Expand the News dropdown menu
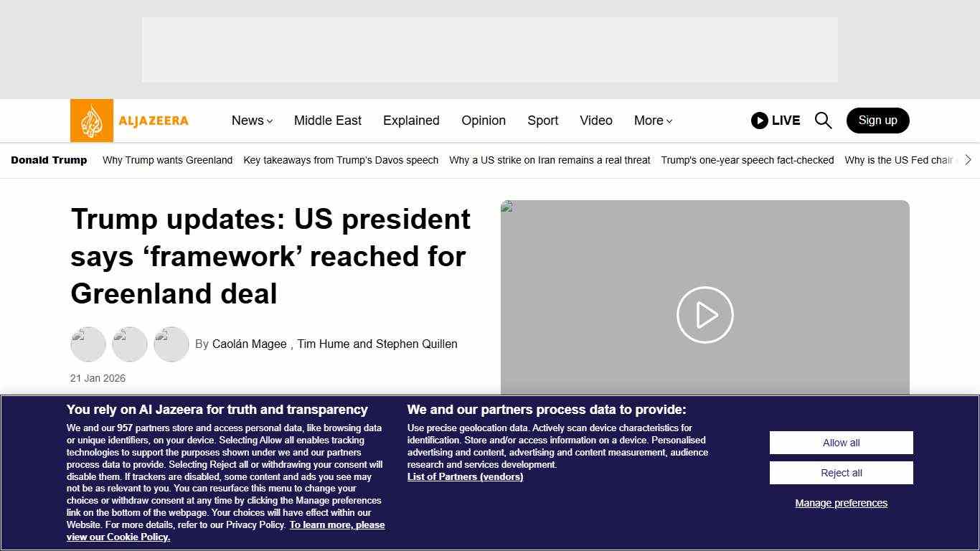Screen dimensions: 980x551 [252, 121]
